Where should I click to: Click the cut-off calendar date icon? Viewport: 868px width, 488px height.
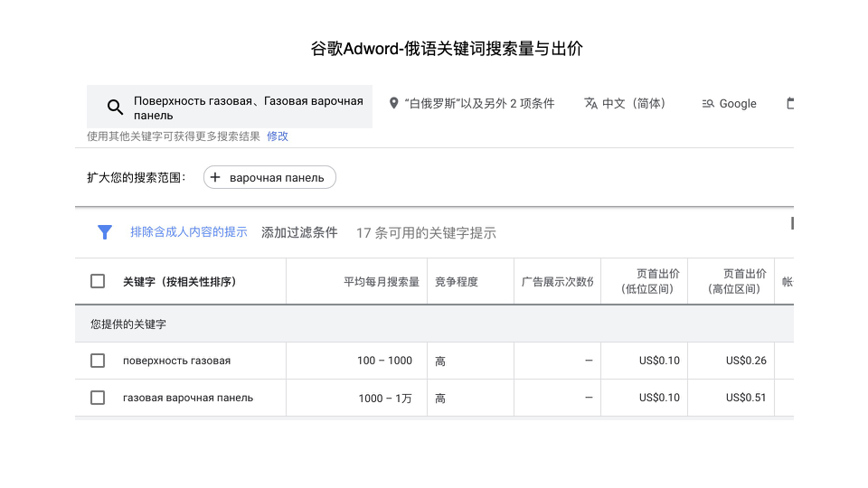click(x=790, y=103)
